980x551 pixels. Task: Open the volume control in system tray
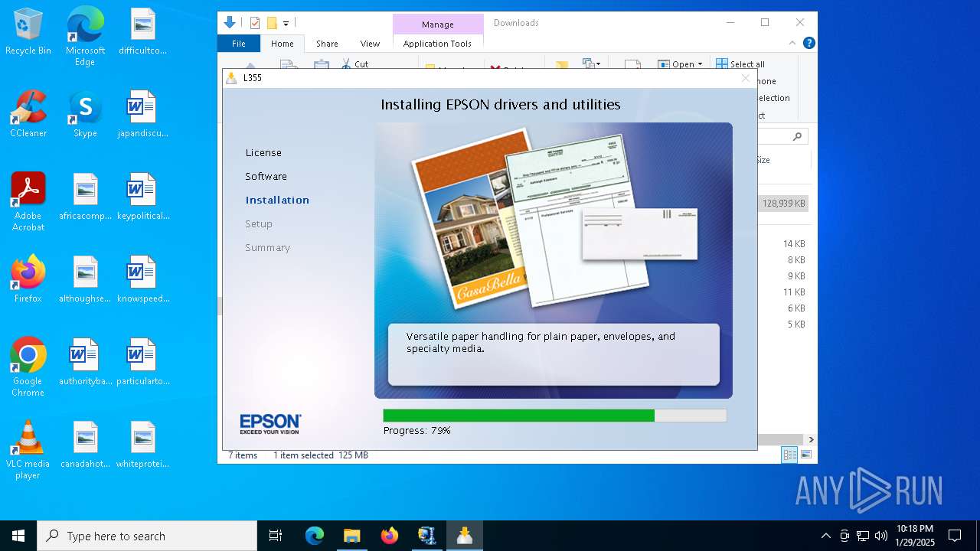[881, 536]
